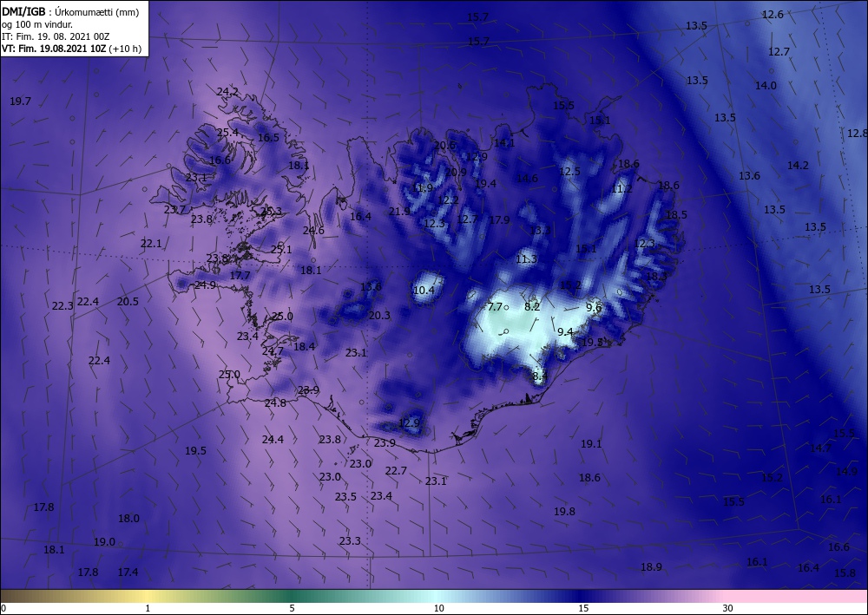Click the map value 24.8

click(275, 402)
